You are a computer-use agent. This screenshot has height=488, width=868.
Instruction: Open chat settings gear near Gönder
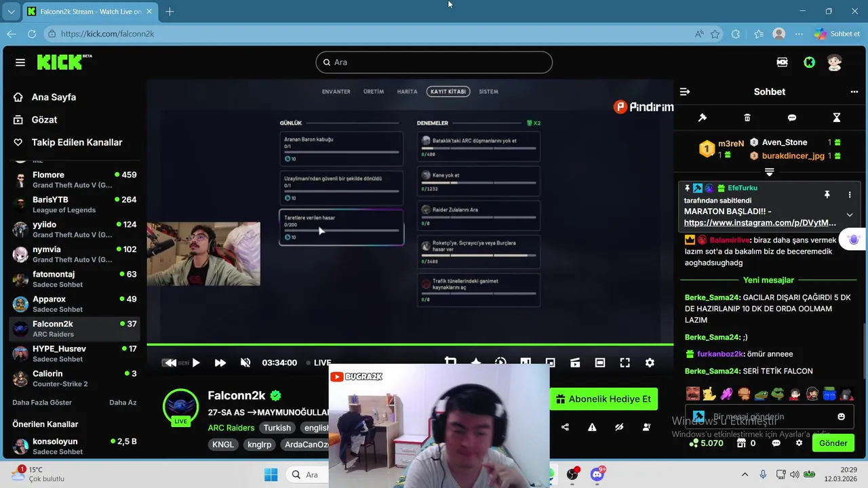[799, 443]
